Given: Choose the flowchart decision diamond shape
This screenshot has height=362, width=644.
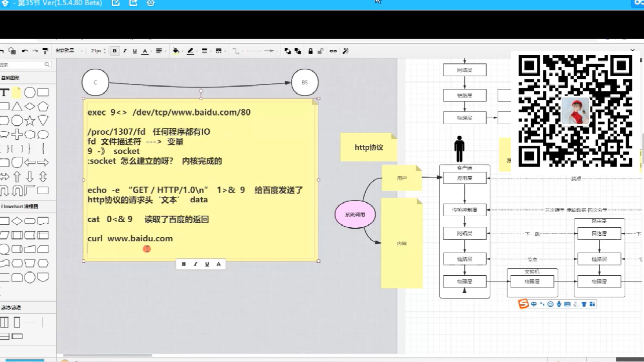Looking at the screenshot, I should 17,221.
